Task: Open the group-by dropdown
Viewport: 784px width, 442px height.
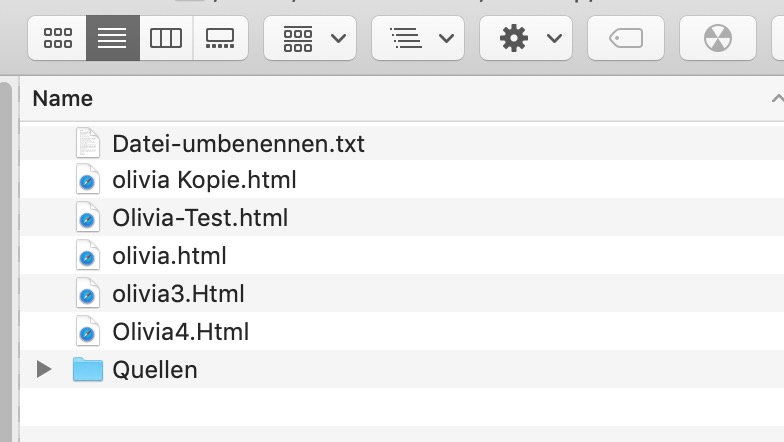Action: (310, 38)
